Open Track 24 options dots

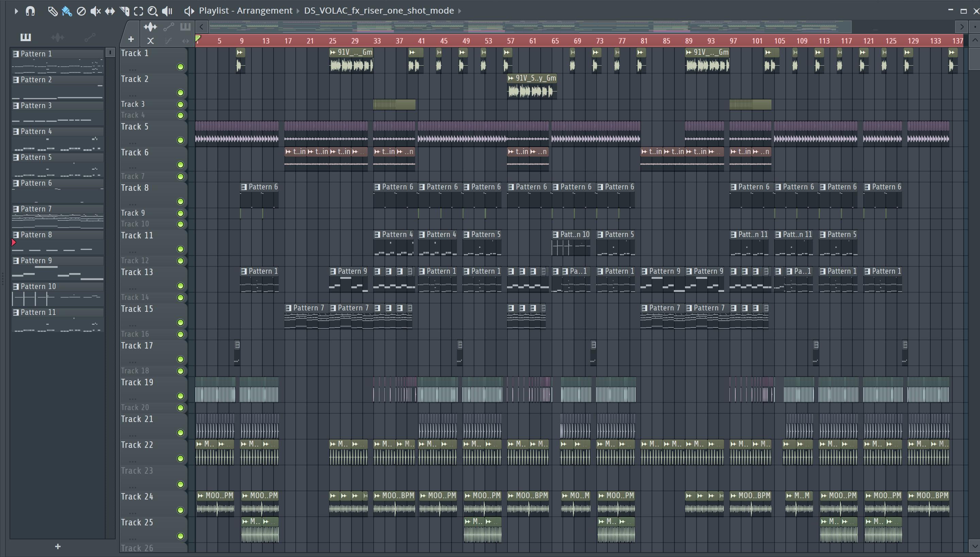click(133, 513)
